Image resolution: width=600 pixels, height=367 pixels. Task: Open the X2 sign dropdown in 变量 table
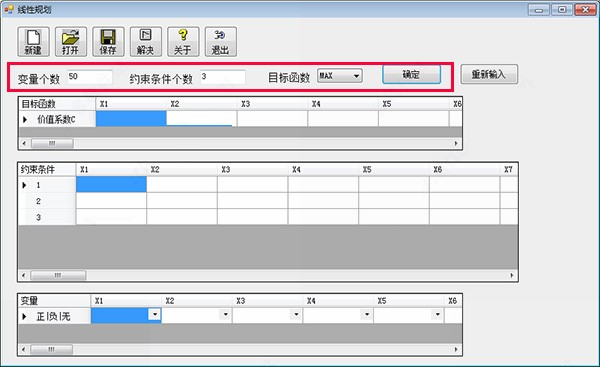(x=225, y=314)
